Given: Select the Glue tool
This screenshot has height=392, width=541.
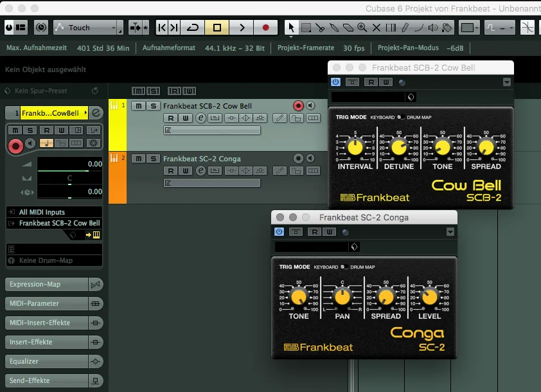Looking at the screenshot, I should 334,27.
